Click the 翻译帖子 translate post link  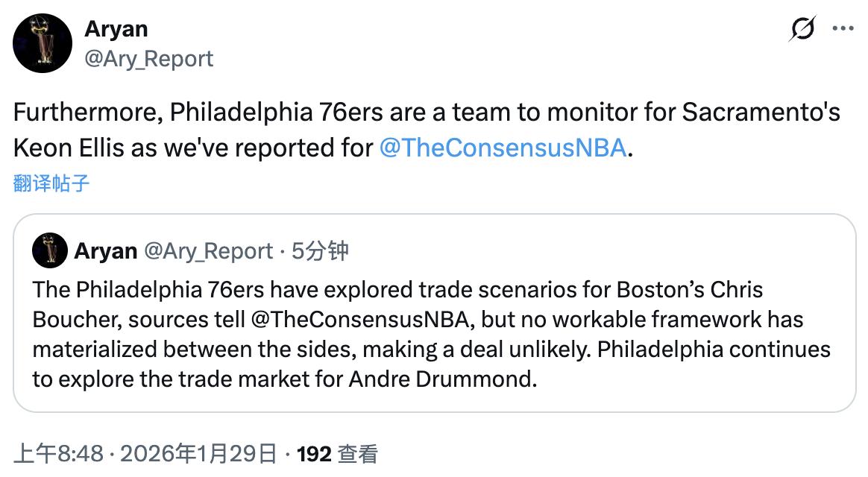coord(51,183)
